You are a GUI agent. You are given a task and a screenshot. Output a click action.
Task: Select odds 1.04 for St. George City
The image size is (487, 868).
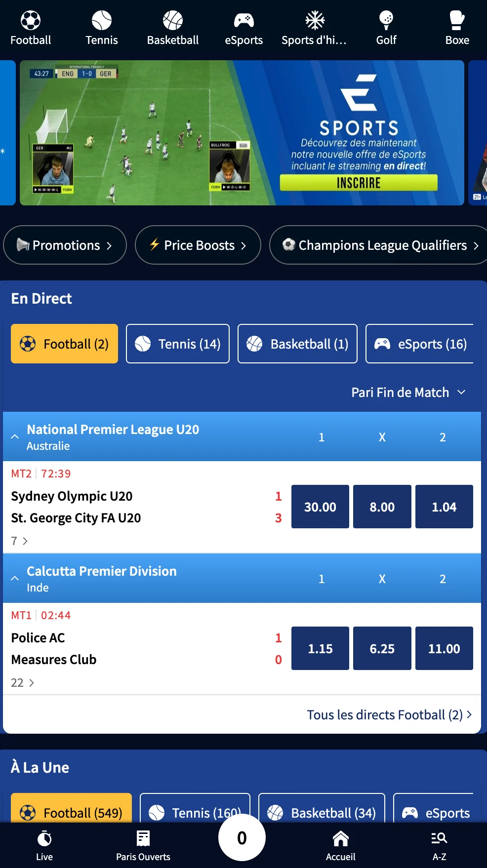[444, 507]
